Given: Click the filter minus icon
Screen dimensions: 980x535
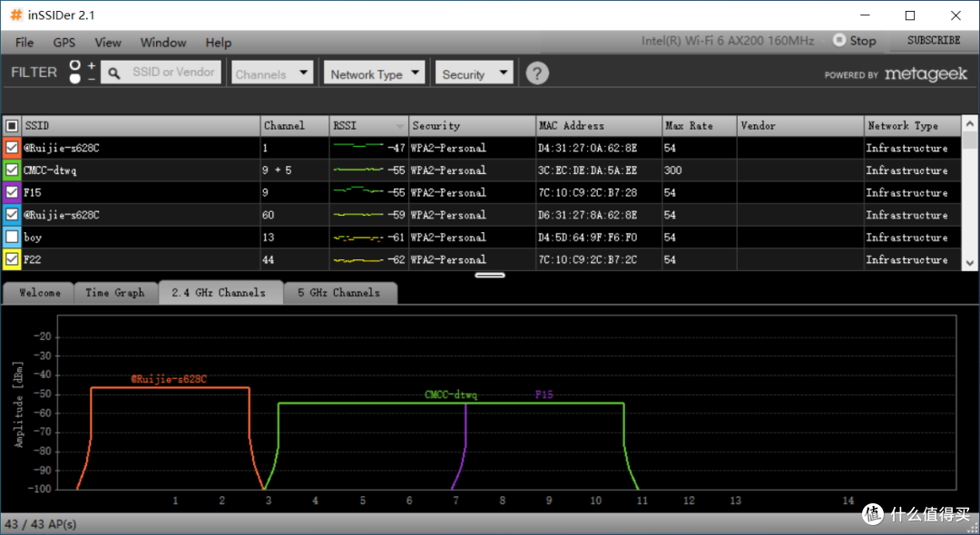Looking at the screenshot, I should pyautogui.click(x=92, y=79).
